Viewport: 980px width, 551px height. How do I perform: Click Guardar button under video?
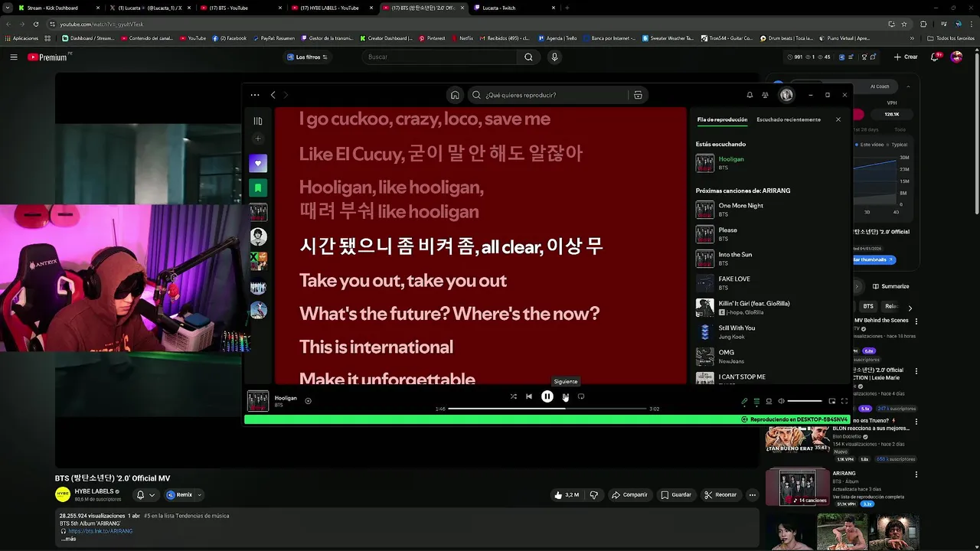[x=676, y=494]
